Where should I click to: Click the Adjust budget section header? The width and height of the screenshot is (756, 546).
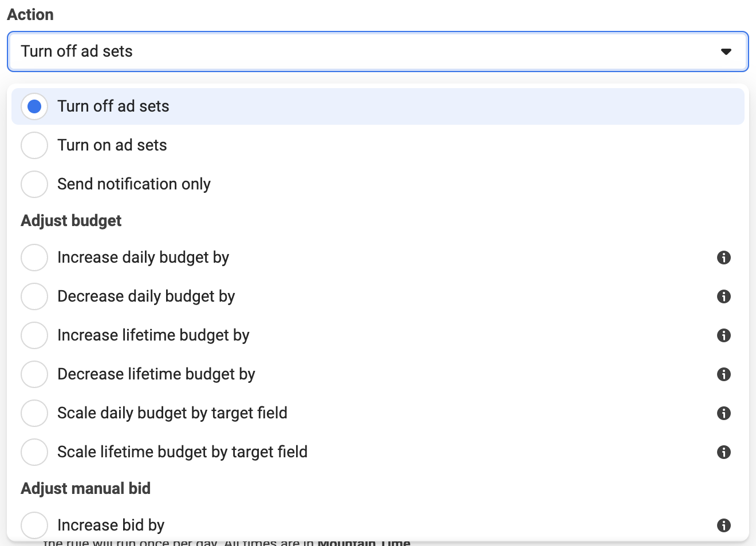[70, 220]
